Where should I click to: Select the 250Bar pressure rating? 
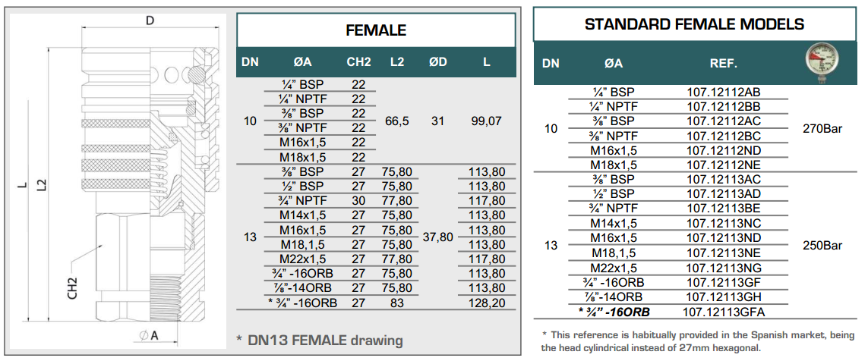point(823,246)
